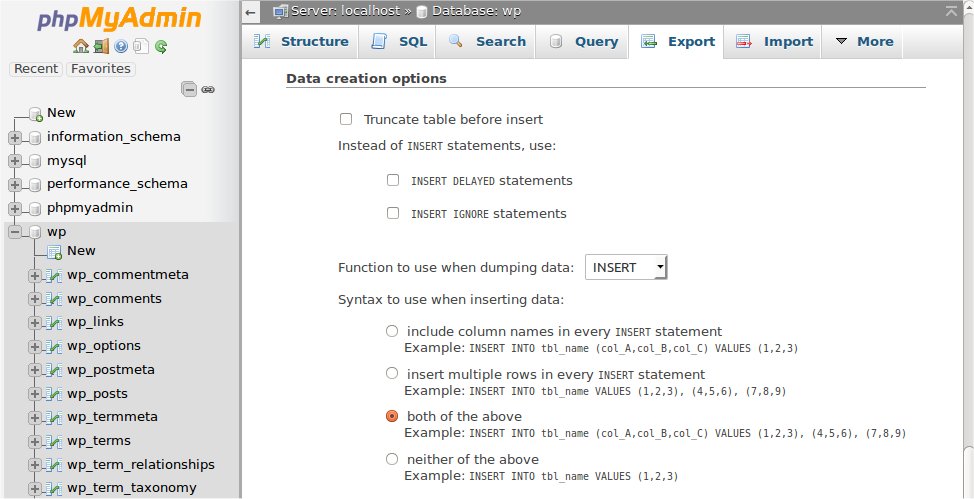Viewport: 974px width, 499px height.
Task: Open the function to use dropdown
Action: pyautogui.click(x=626, y=268)
